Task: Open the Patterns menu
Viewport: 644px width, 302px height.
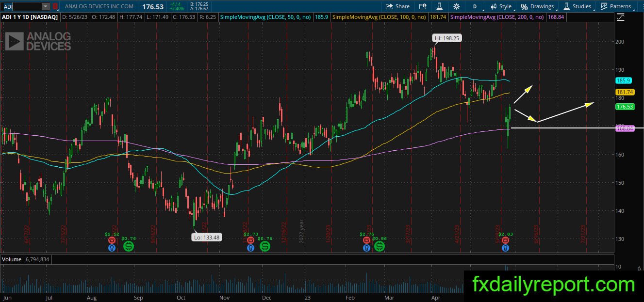Action: point(616,6)
